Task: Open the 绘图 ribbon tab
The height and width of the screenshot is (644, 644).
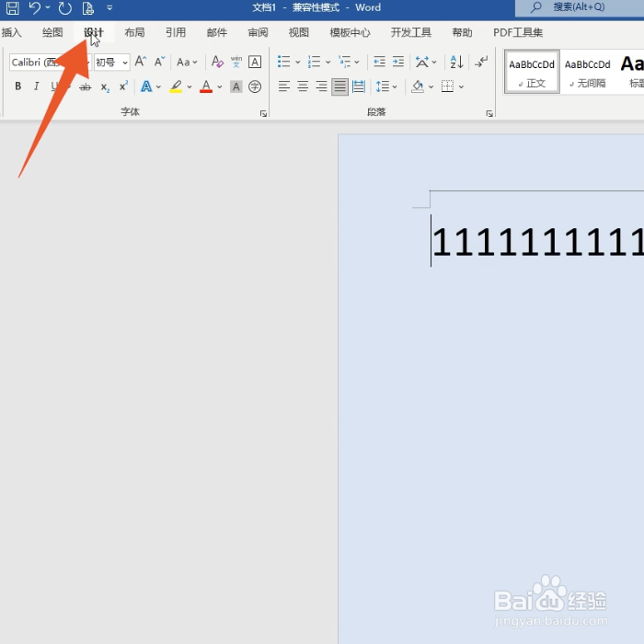Action: [52, 32]
